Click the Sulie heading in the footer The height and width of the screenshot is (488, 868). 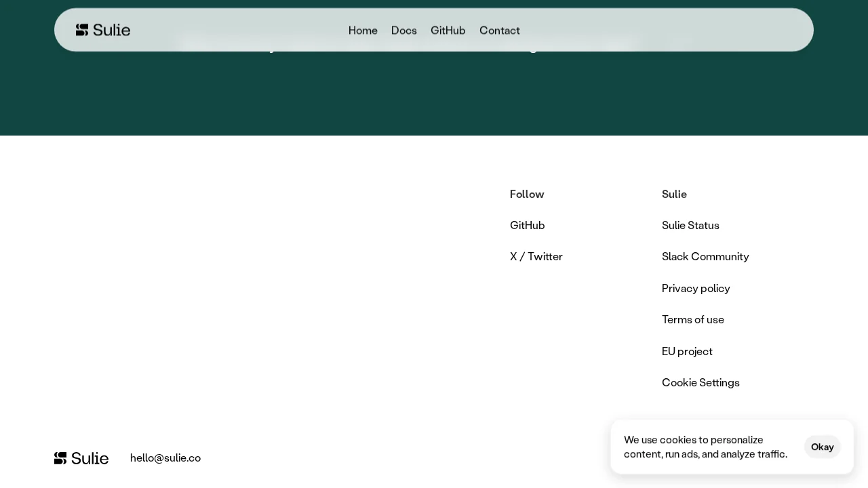674,194
